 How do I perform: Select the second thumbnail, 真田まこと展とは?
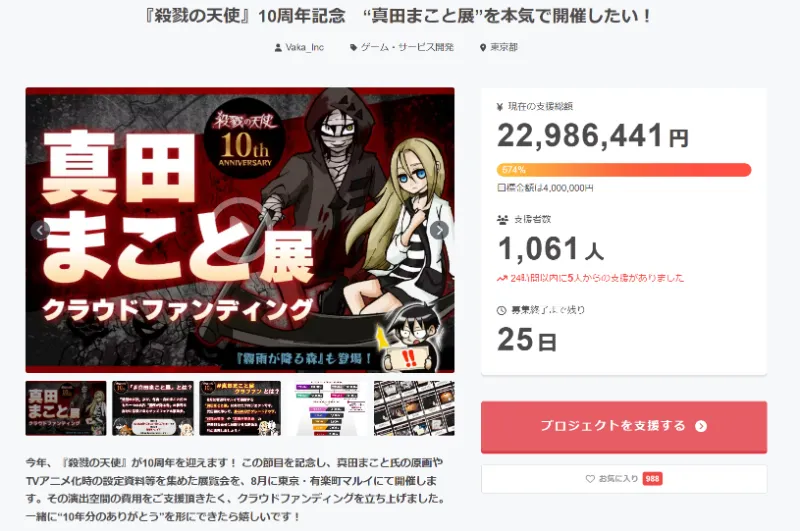tap(153, 408)
